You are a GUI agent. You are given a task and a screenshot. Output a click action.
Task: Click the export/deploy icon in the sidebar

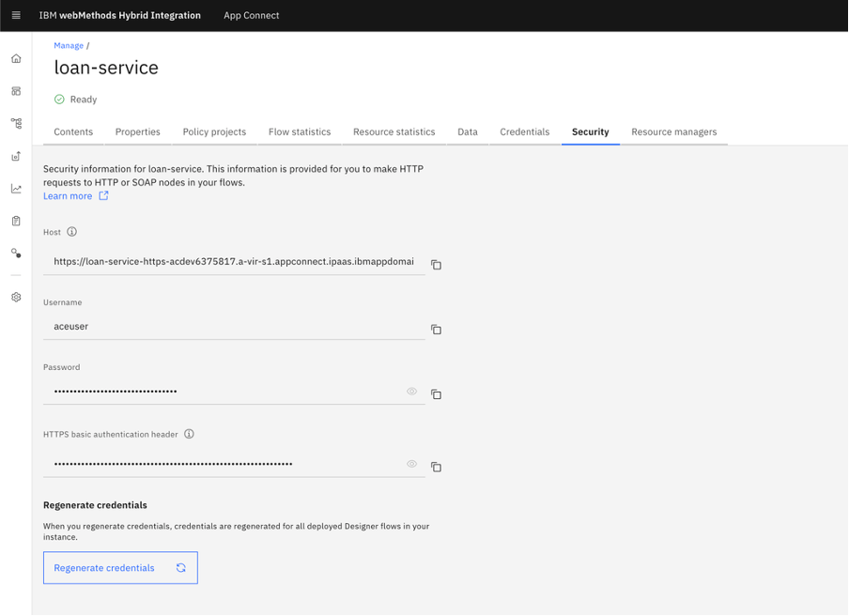tap(15, 156)
